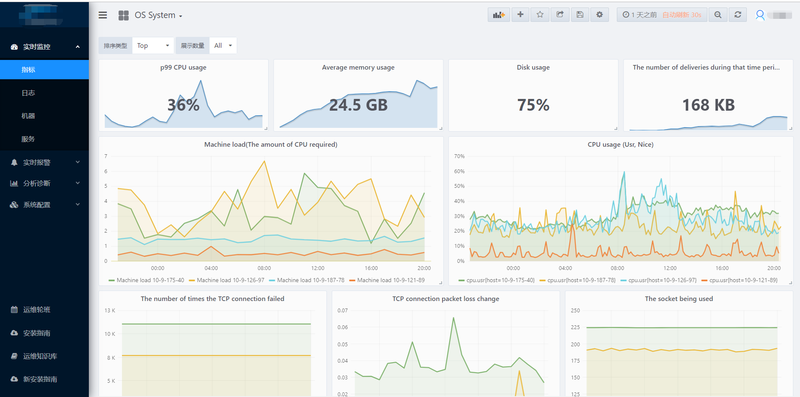Expand the 实时报警 sidebar section
This screenshot has width=800, height=397.
tap(44, 162)
